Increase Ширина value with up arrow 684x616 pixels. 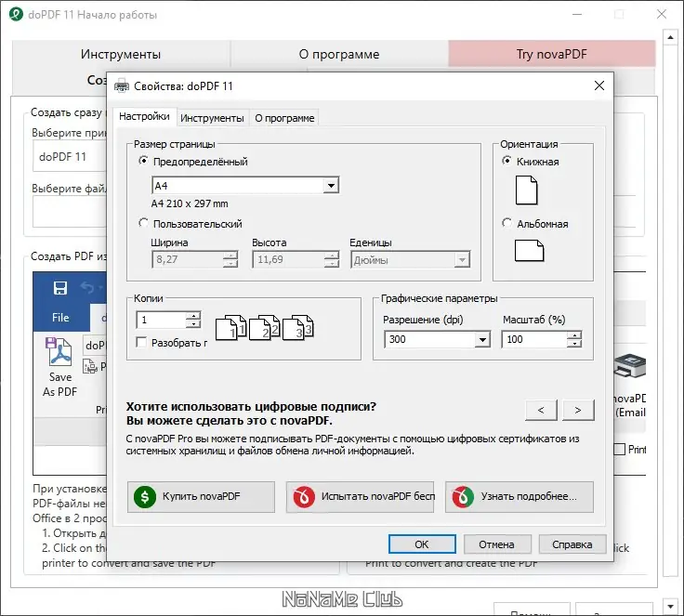click(230, 256)
